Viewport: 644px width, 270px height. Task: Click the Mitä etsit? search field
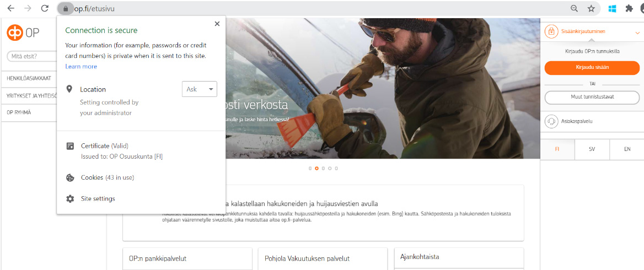(x=32, y=56)
